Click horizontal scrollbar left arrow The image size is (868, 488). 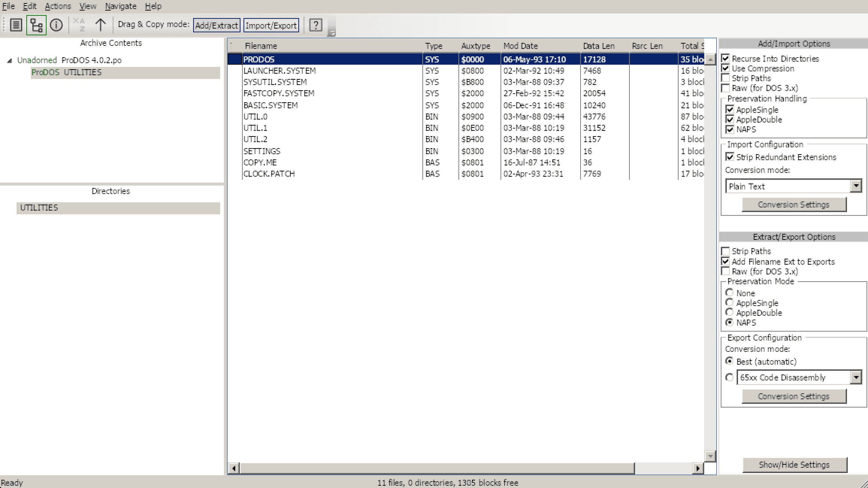pos(234,468)
